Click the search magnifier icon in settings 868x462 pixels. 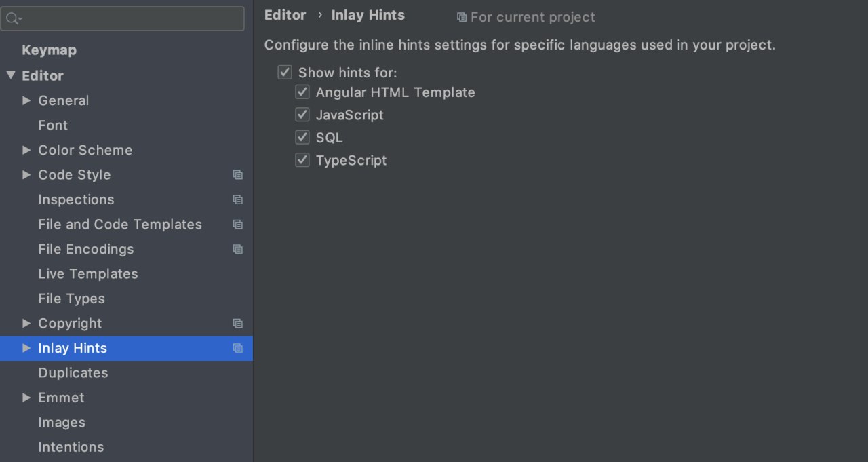click(13, 19)
